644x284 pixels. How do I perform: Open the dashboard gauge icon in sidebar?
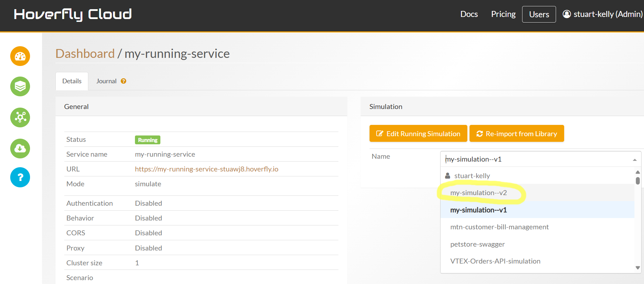pyautogui.click(x=20, y=56)
